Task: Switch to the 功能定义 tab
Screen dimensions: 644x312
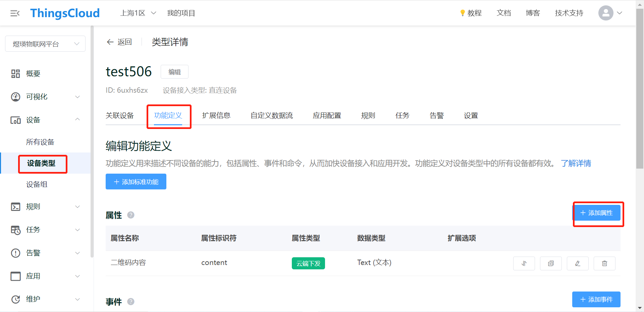Action: pos(168,116)
